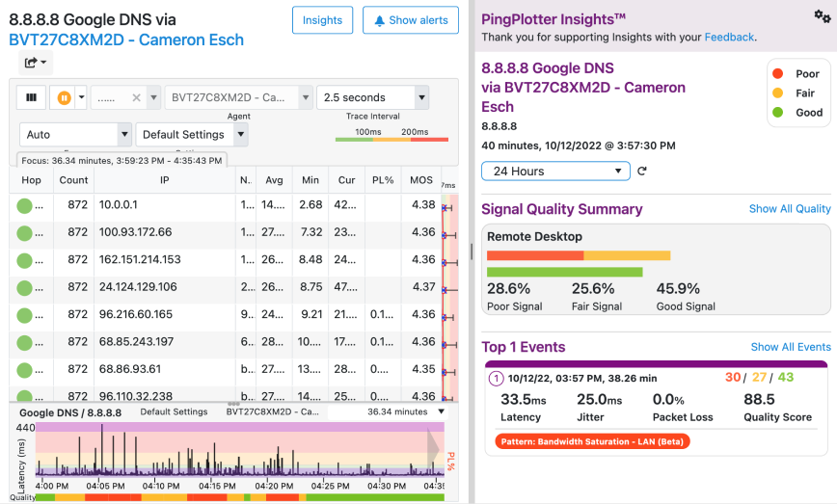
Task: Expand the Auto focus dropdown
Action: point(76,135)
